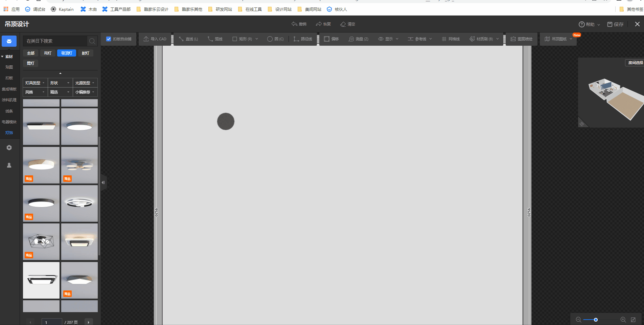Uncheck the 扣板自由铺 checkbox

(109, 39)
